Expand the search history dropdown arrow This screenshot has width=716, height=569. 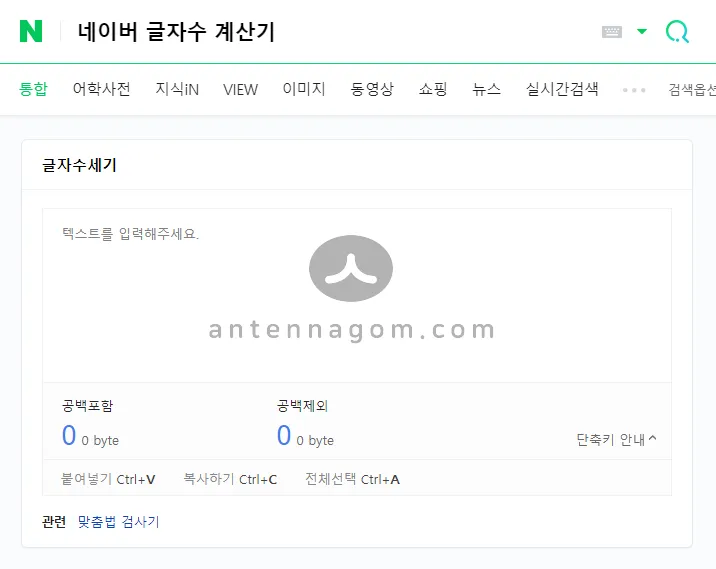(x=642, y=32)
